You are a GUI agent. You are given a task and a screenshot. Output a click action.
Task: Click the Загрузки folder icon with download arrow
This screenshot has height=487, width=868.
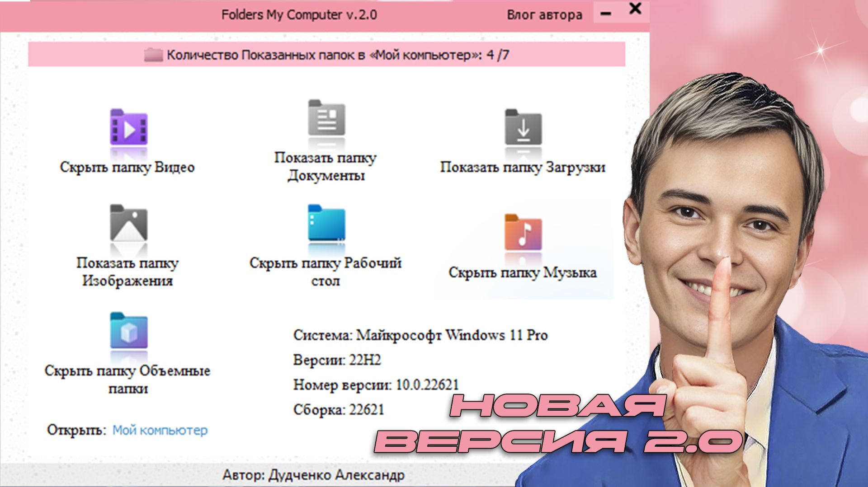coord(522,128)
